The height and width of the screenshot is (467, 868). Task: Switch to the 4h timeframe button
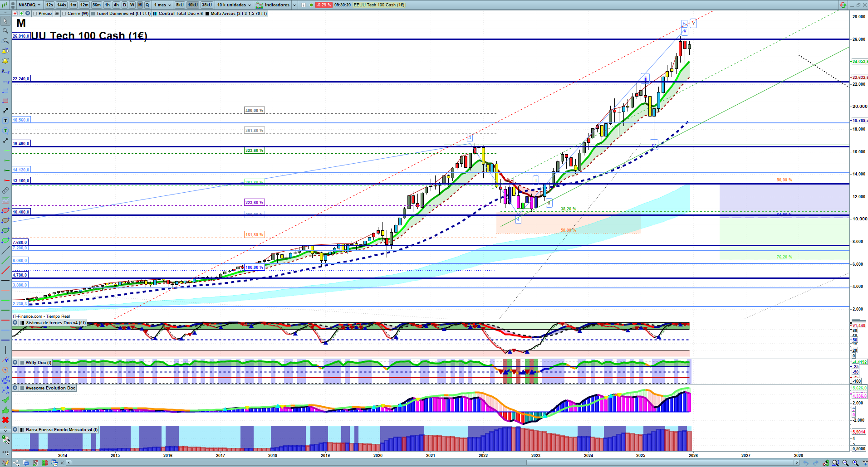(116, 5)
